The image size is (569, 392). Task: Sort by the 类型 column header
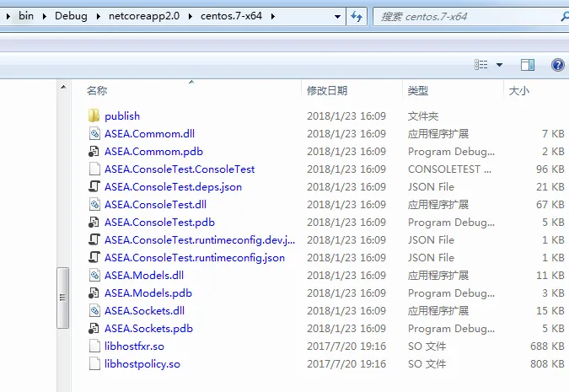tap(417, 90)
